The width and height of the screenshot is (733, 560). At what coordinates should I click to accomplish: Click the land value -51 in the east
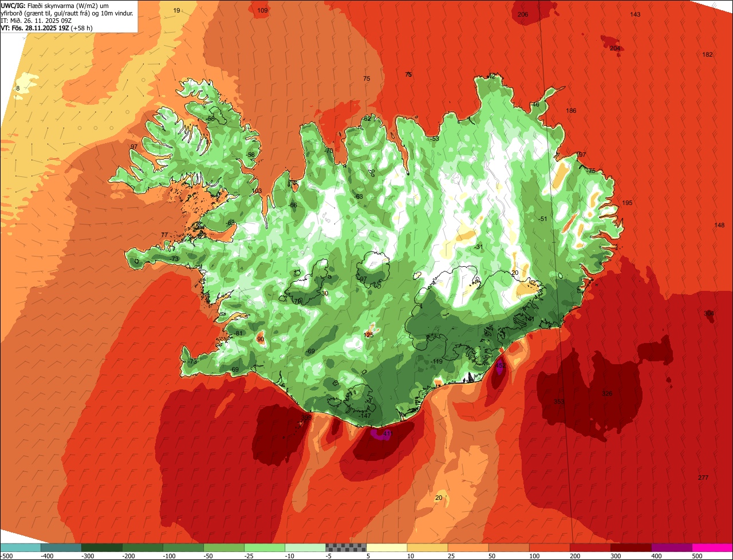coord(543,219)
